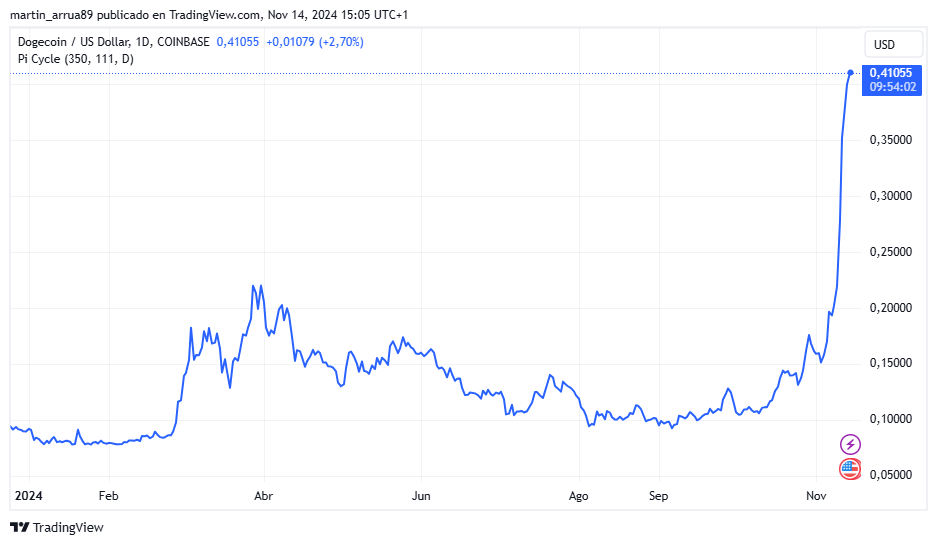
Task: Click the 0,15000 price axis label
Action: pos(890,363)
